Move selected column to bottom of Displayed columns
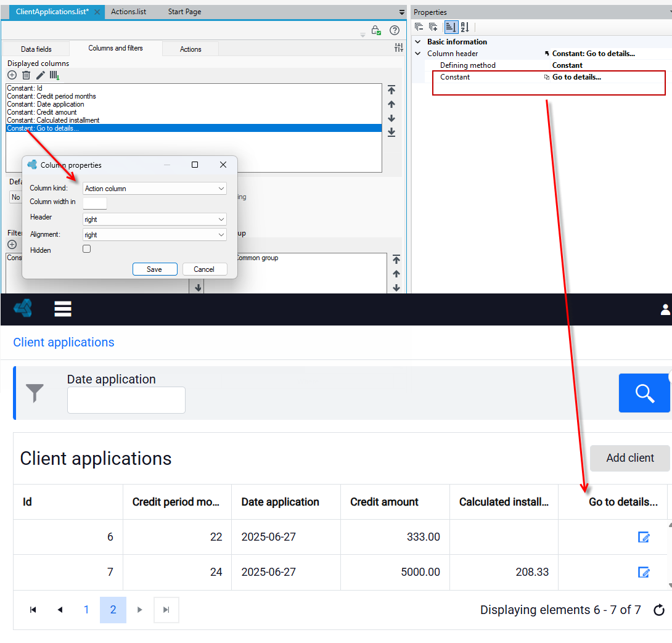The image size is (672, 643). 391,133
